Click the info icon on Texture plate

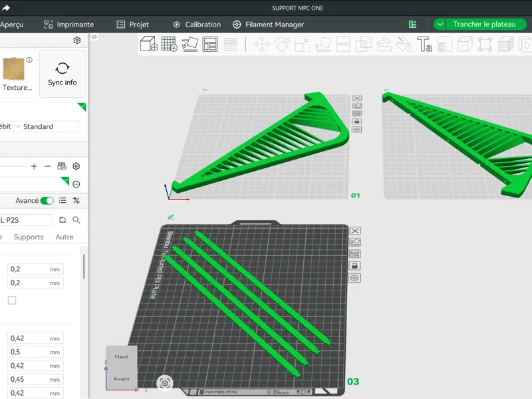pyautogui.click(x=29, y=60)
